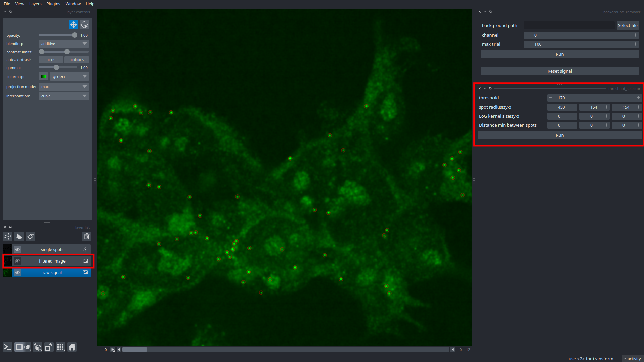The height and width of the screenshot is (362, 644).
Task: Create a new labels layer
Action: 31,236
